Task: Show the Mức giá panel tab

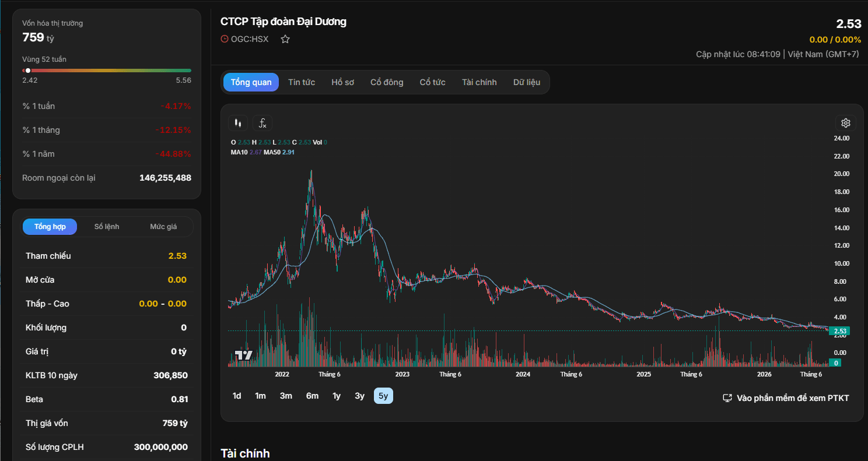Action: [163, 227]
